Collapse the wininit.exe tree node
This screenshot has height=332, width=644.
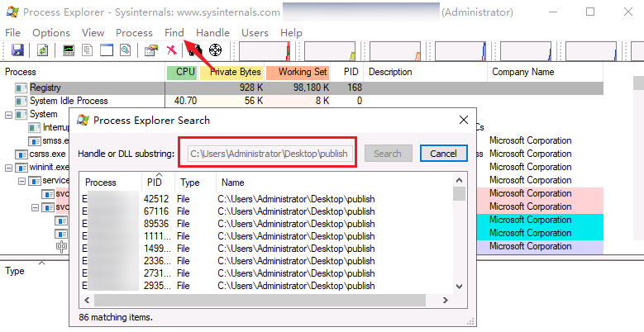point(8,168)
